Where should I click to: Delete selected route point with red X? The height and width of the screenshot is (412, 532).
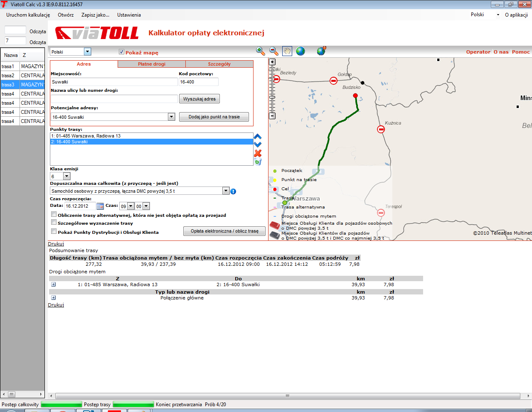[258, 153]
